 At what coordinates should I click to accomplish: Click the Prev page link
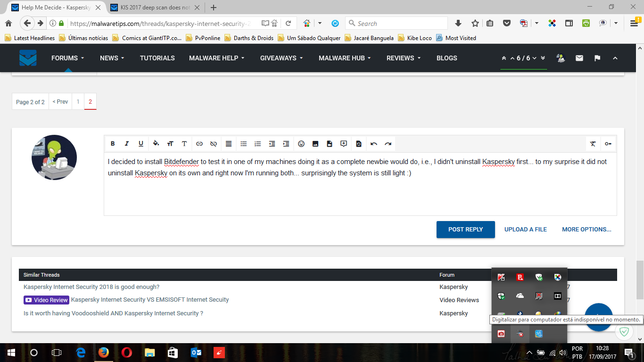click(60, 102)
